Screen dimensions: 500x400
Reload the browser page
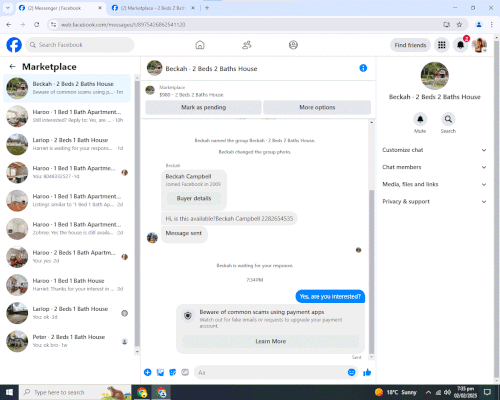click(37, 24)
